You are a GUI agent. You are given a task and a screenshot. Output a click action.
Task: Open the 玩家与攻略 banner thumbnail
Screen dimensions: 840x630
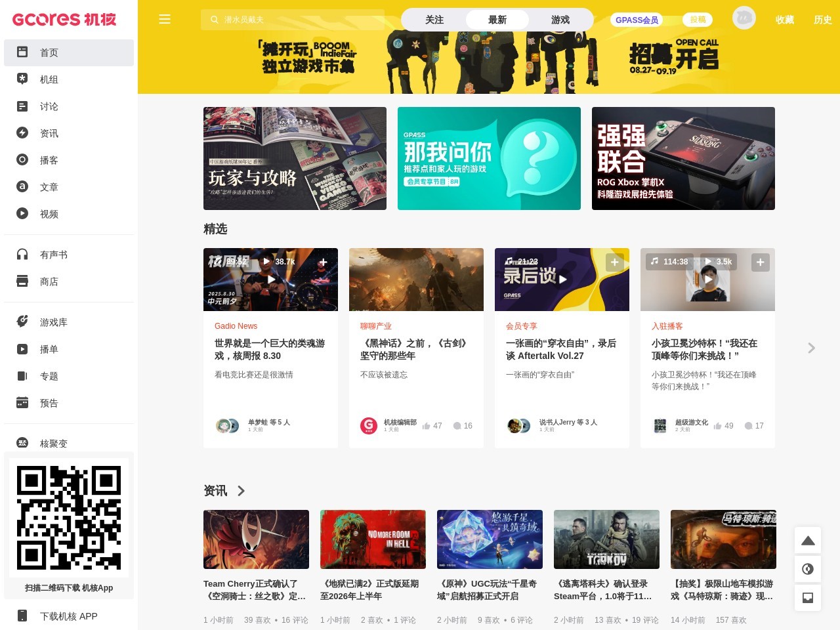click(x=295, y=158)
